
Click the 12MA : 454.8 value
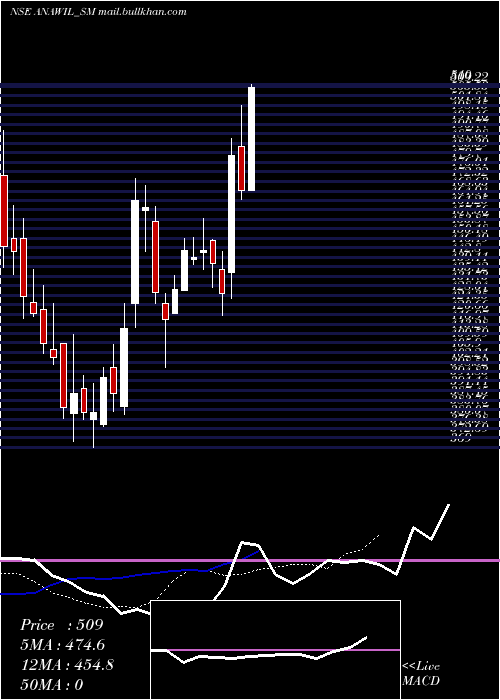coord(67,665)
